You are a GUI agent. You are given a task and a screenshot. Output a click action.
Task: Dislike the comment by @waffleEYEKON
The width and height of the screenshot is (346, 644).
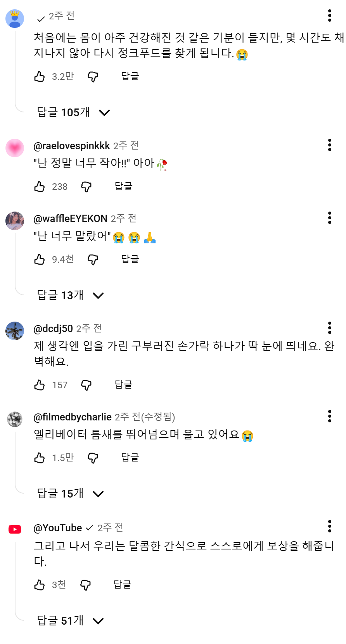[93, 260]
